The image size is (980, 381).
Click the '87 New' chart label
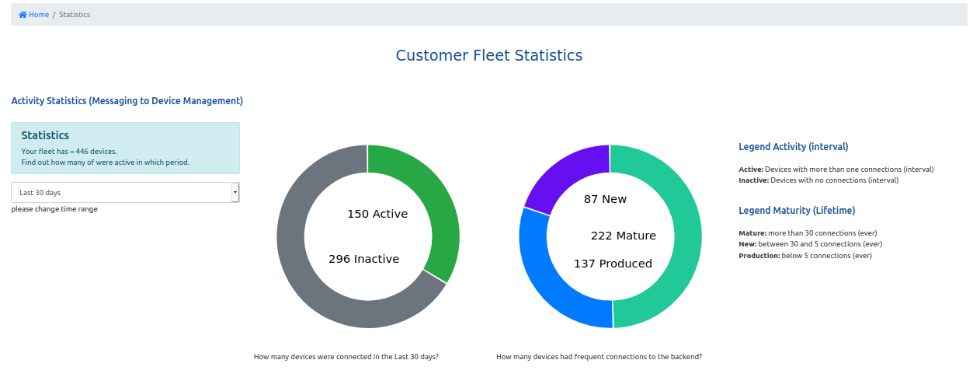(605, 199)
